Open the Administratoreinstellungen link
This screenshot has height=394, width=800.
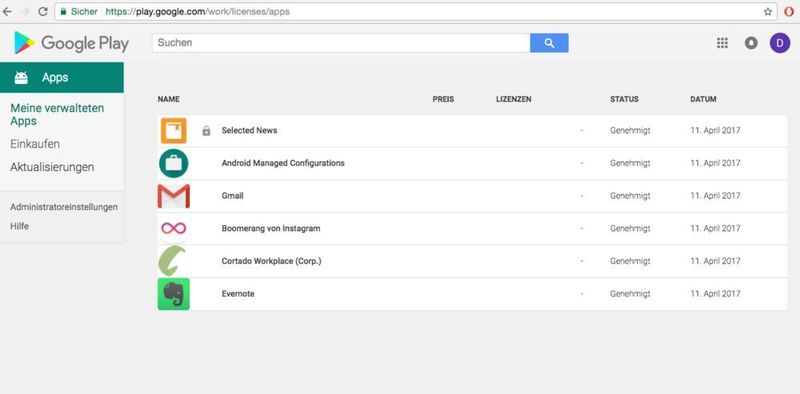pyautogui.click(x=64, y=207)
